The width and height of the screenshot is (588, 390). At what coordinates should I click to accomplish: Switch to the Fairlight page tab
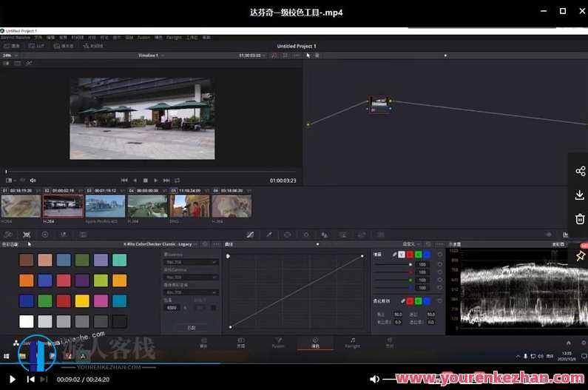[x=353, y=343]
